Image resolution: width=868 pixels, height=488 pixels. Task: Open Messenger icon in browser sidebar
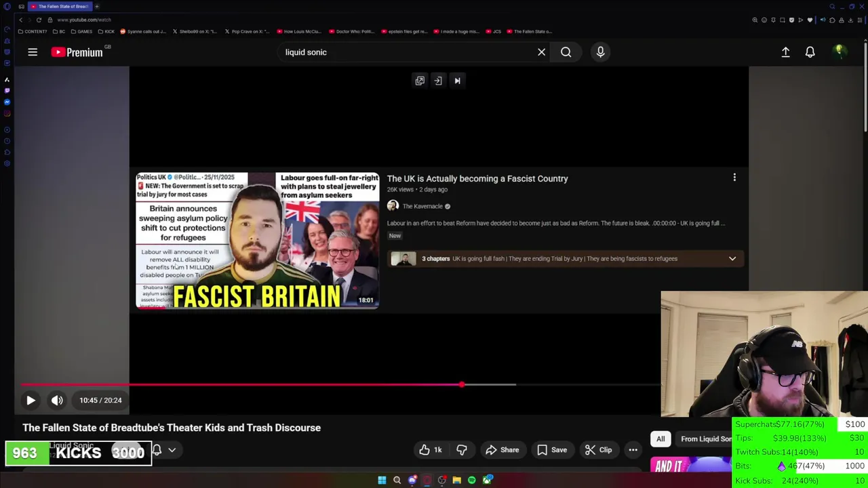[7, 102]
